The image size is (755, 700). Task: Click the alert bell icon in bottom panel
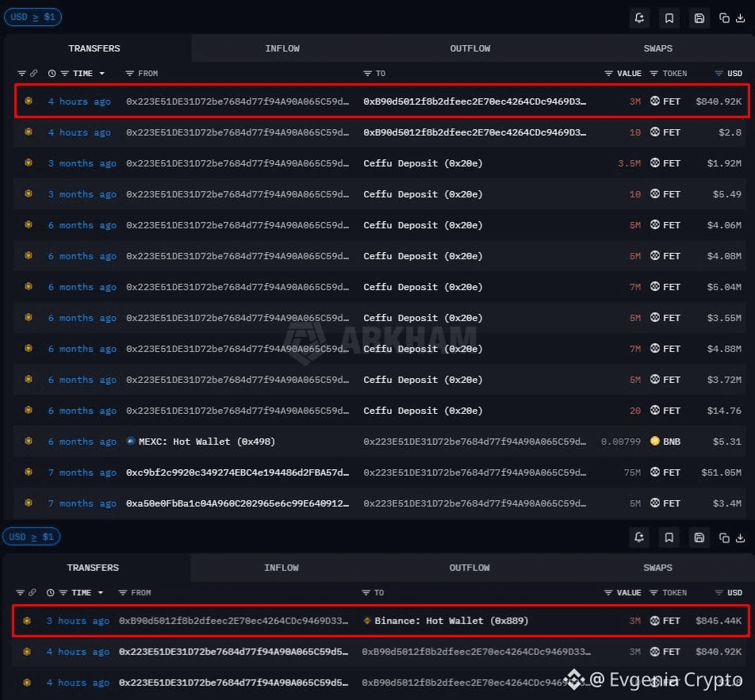639,537
